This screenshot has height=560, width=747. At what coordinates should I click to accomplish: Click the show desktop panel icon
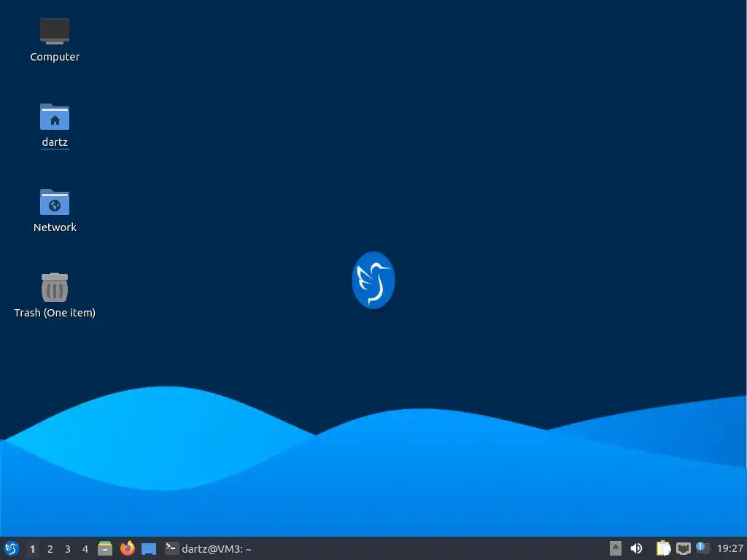(149, 548)
